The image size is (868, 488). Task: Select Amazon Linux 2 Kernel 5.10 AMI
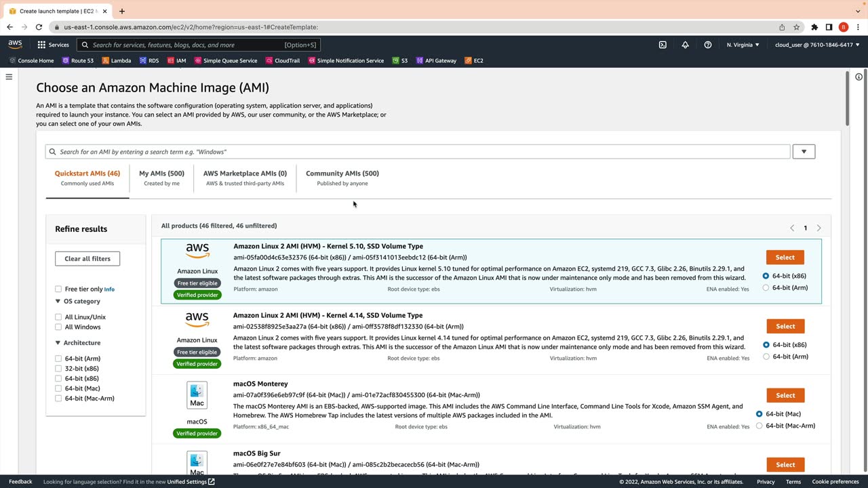[785, 258]
